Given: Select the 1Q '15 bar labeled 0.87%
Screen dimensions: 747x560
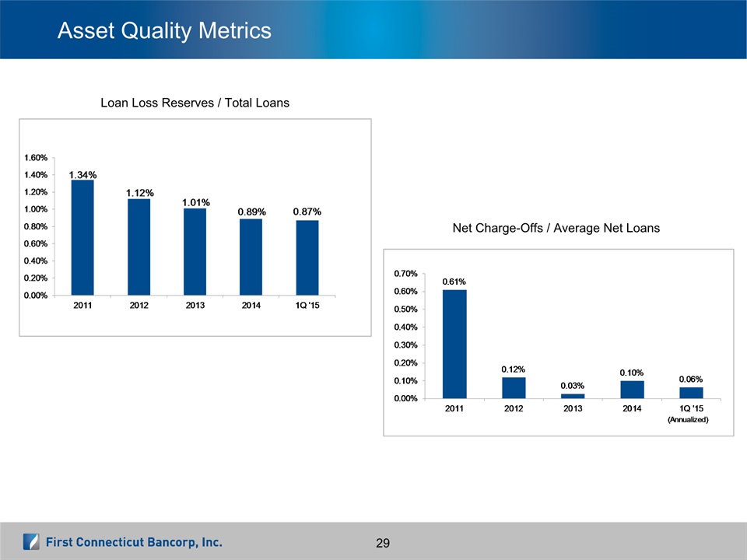Looking at the screenshot, I should click(x=307, y=257).
